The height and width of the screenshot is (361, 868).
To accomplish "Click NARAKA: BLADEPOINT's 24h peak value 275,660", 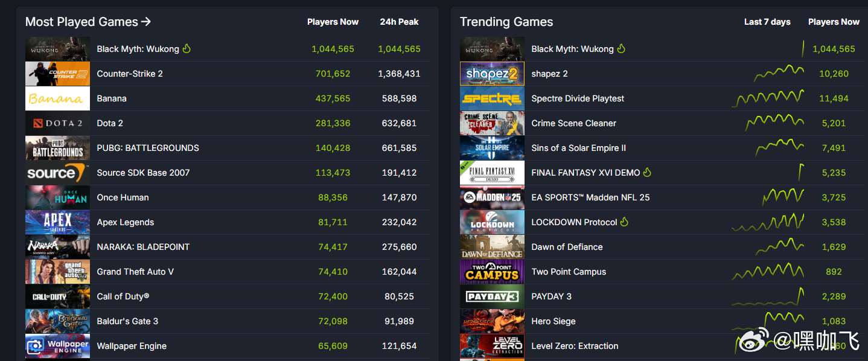I will [399, 247].
